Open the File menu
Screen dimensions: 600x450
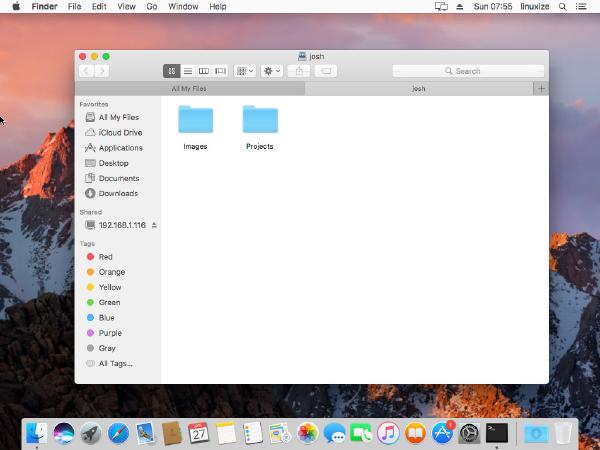(74, 7)
